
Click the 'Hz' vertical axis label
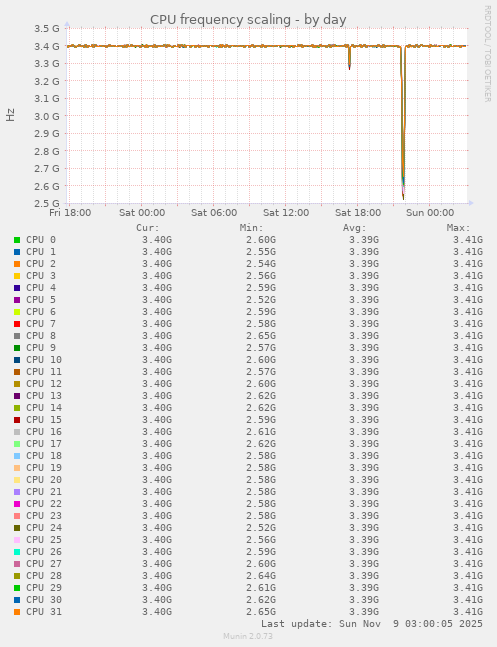point(10,115)
